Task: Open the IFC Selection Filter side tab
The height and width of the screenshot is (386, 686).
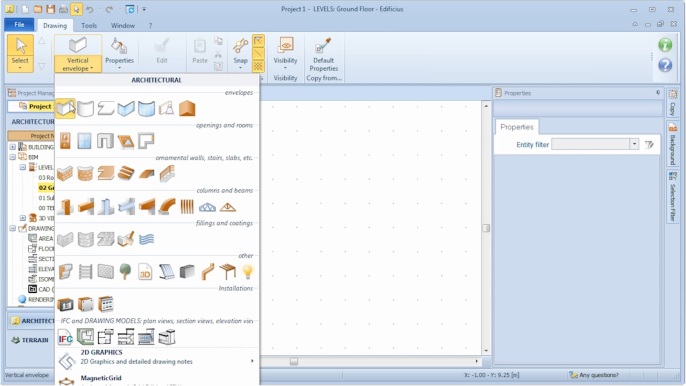Action: [672, 197]
